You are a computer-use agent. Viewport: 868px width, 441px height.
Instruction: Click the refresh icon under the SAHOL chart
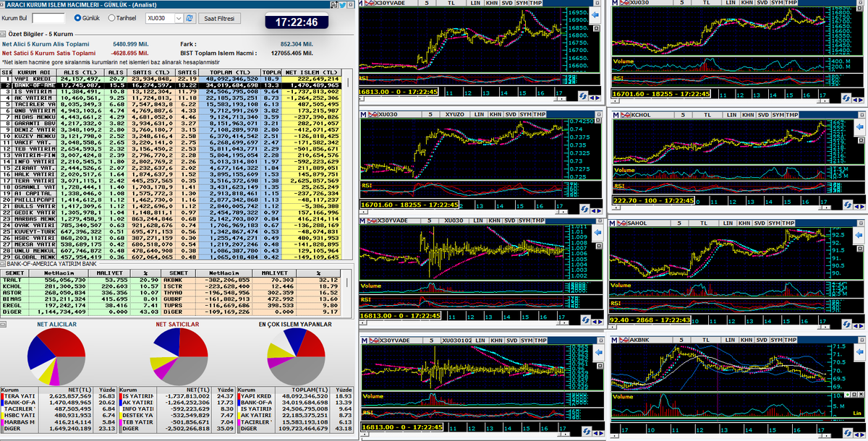point(846,323)
